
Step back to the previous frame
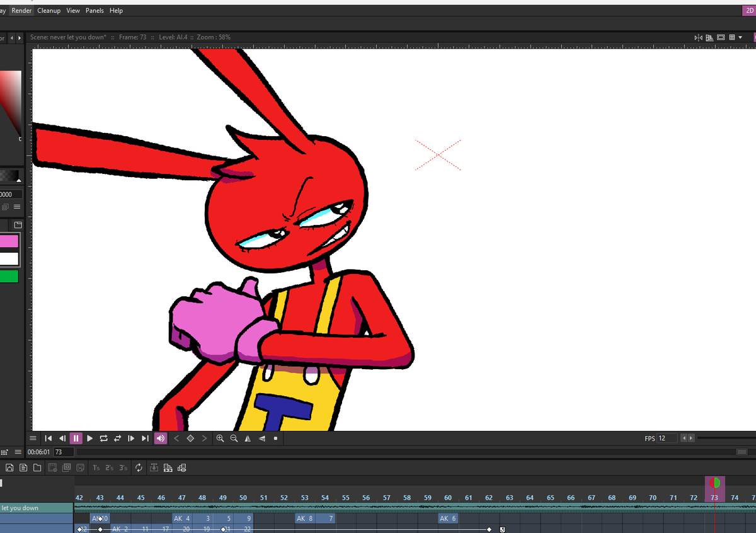[62, 438]
